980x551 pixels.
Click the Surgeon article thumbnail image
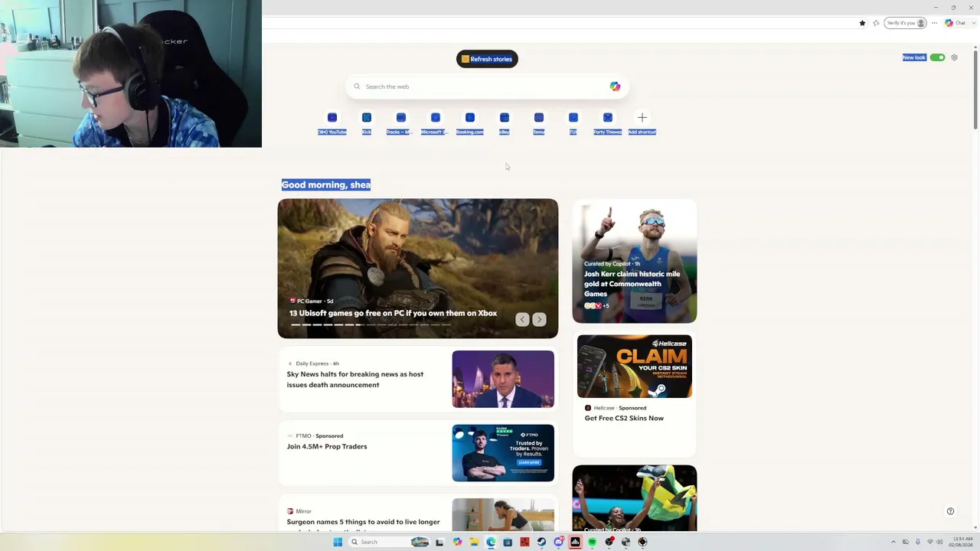tap(503, 515)
